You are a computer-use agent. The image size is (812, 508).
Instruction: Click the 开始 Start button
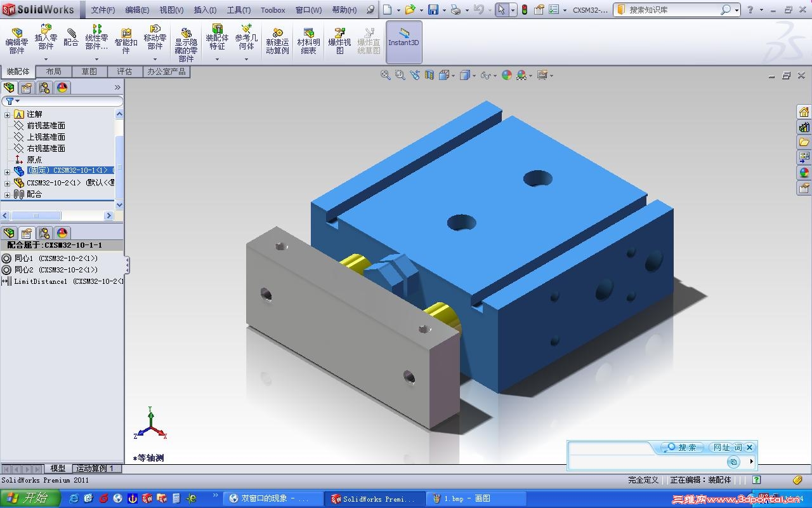[x=30, y=498]
